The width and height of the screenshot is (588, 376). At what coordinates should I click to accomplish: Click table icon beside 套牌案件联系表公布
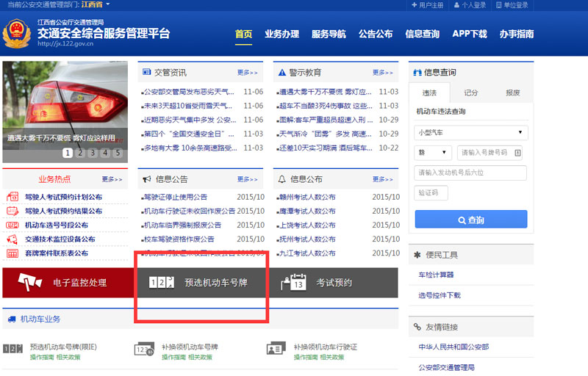12,253
